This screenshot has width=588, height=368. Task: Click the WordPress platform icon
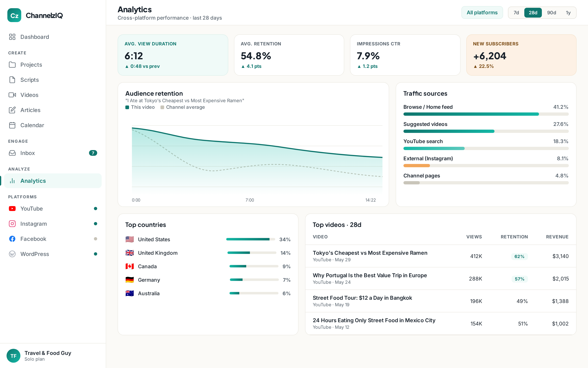(12, 254)
